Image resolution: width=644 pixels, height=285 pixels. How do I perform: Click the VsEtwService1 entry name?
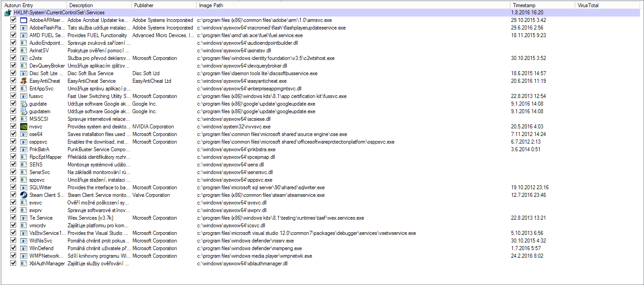[x=47, y=233]
